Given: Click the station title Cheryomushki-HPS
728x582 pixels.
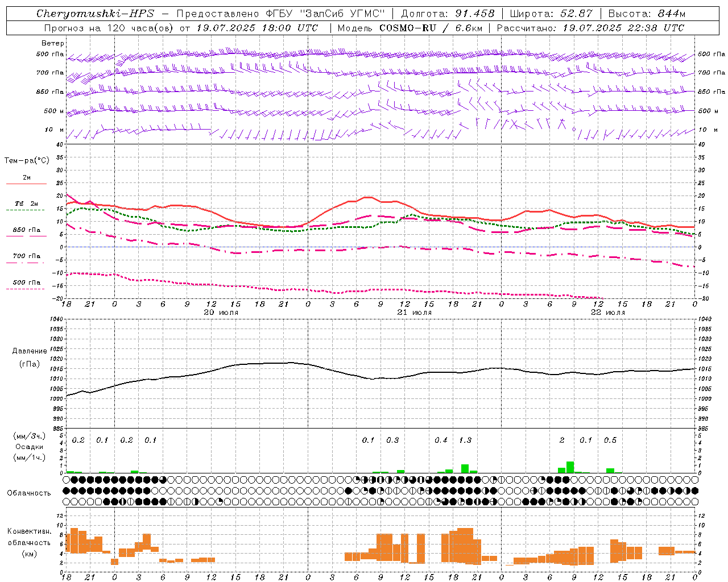Looking at the screenshot, I should click(95, 14).
